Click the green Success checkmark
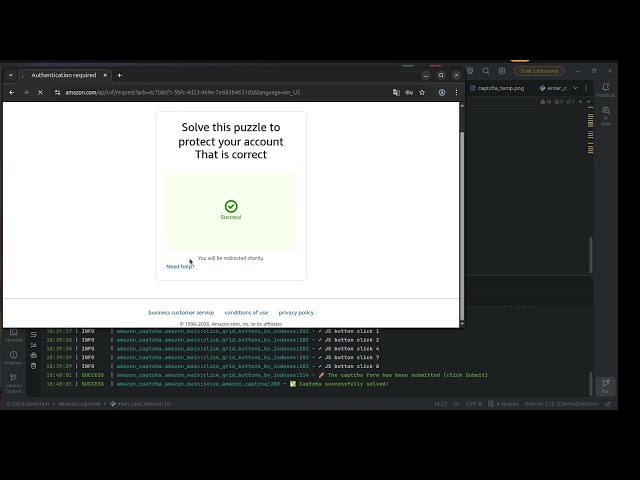This screenshot has height=480, width=640. pyautogui.click(x=231, y=206)
